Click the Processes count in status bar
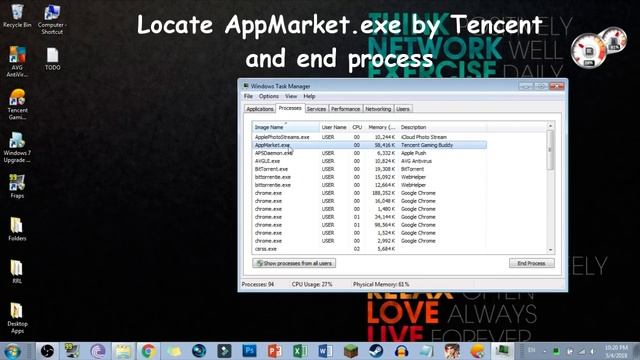 pos(258,284)
